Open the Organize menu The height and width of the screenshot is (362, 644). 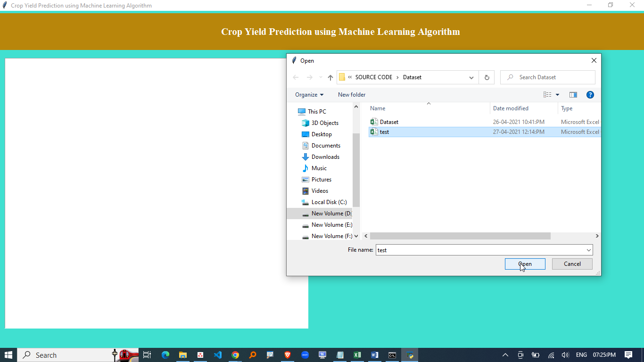click(x=309, y=95)
